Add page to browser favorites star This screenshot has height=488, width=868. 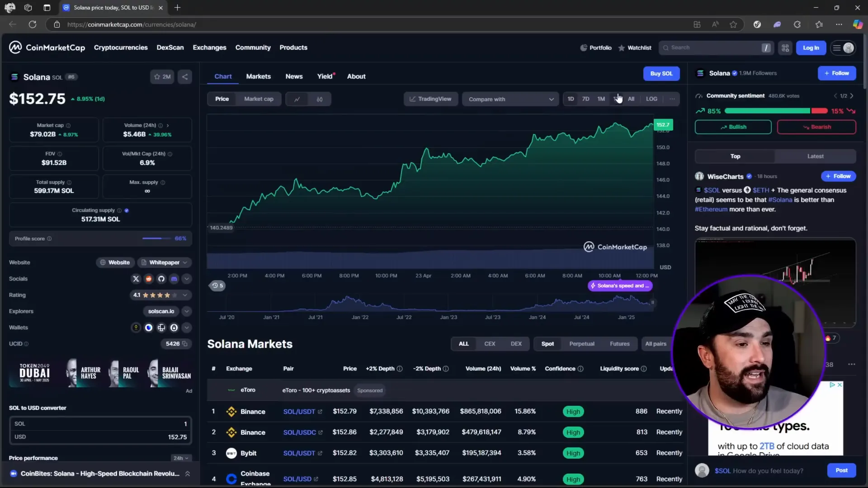733,24
